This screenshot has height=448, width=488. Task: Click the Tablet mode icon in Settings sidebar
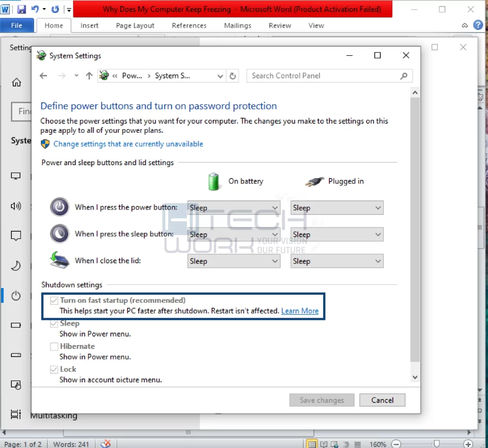(x=16, y=385)
